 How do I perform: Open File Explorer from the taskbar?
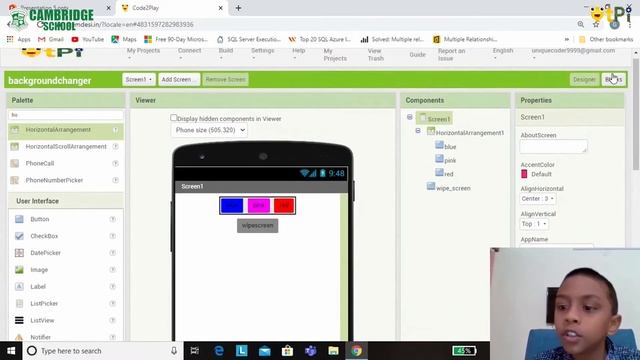coord(333,351)
